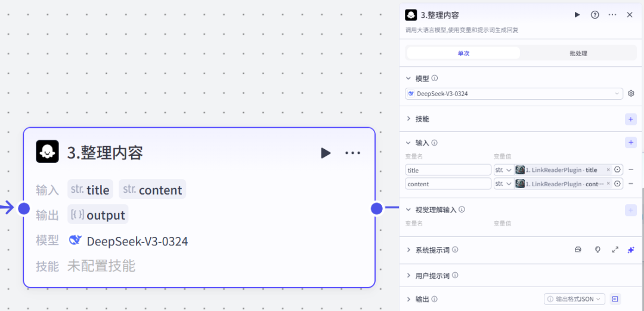Remove the content input row with minus
The width and height of the screenshot is (644, 311).
(631, 184)
